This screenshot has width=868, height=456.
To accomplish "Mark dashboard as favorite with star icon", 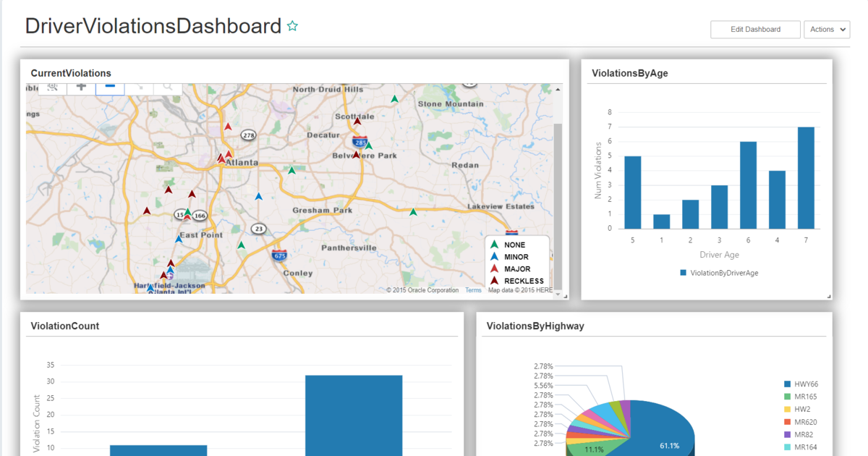I will coord(292,26).
